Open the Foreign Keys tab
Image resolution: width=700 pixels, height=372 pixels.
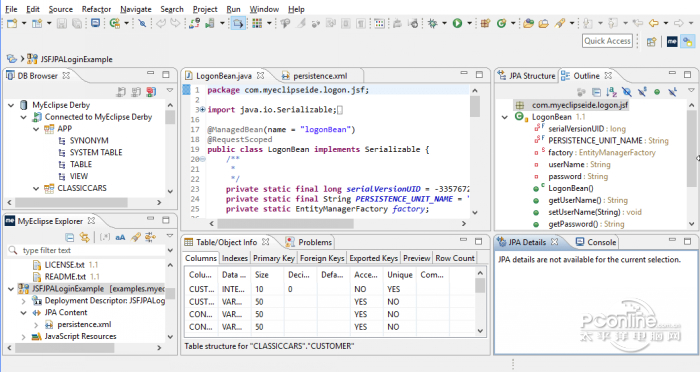click(x=322, y=258)
